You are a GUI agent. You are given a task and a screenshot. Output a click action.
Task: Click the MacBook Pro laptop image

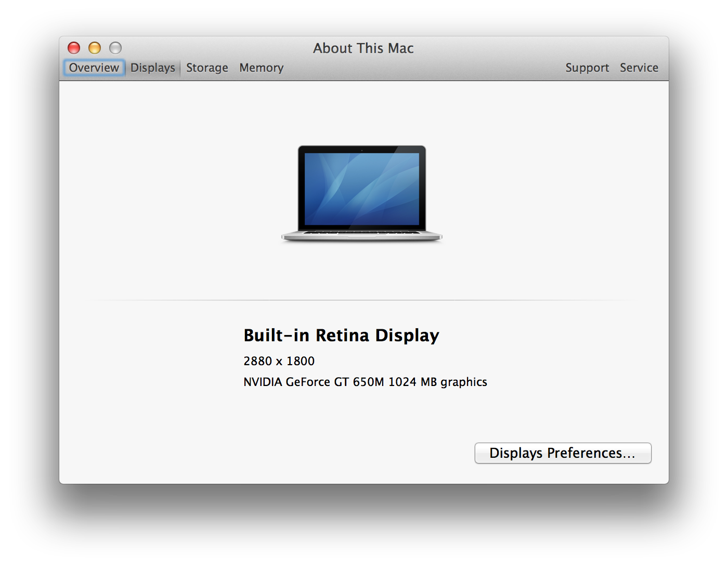(362, 194)
